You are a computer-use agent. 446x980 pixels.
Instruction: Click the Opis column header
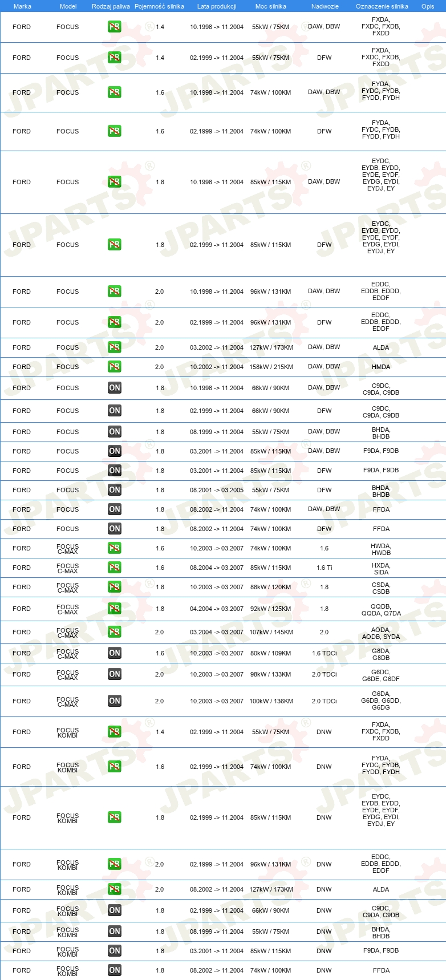coord(428,6)
